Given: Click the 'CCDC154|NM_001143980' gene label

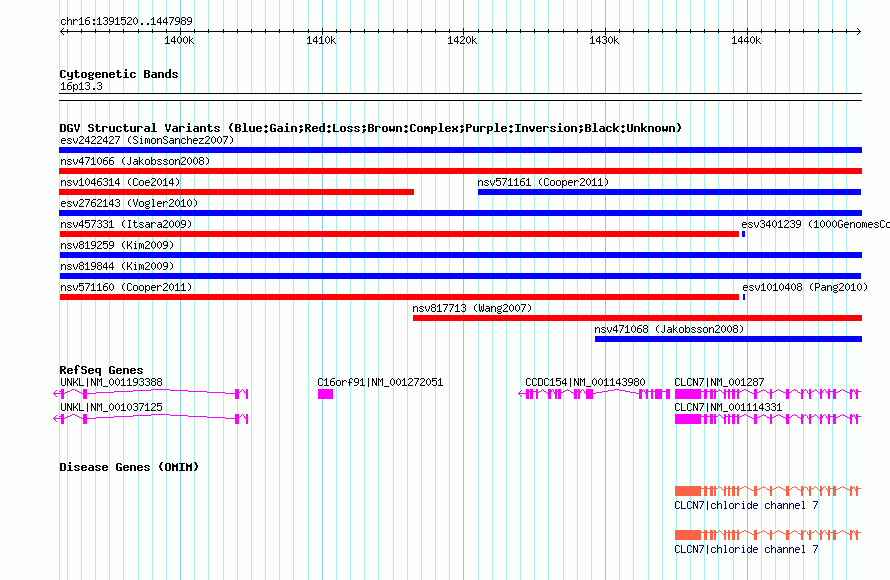Looking at the screenshot, I should (585, 382).
